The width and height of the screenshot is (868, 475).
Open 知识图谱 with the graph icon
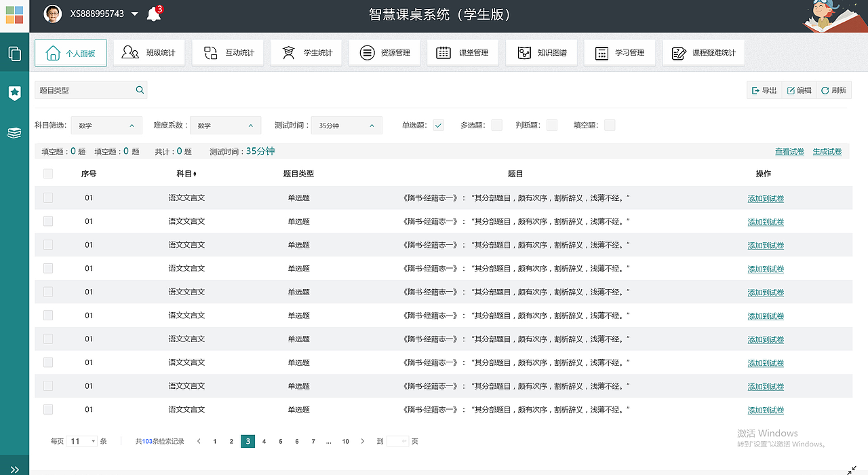(541, 53)
